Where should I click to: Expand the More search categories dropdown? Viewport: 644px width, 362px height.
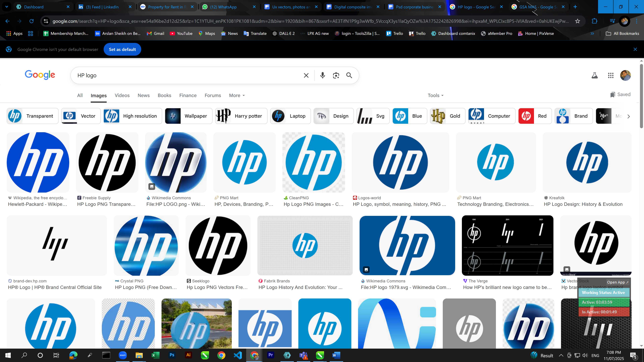(x=237, y=95)
